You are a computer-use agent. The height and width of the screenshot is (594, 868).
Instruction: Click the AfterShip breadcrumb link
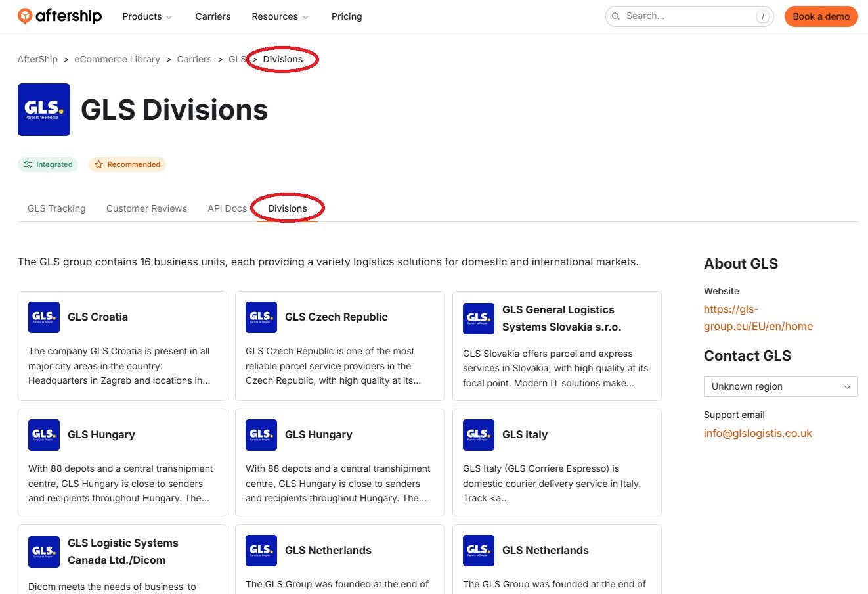pos(37,59)
